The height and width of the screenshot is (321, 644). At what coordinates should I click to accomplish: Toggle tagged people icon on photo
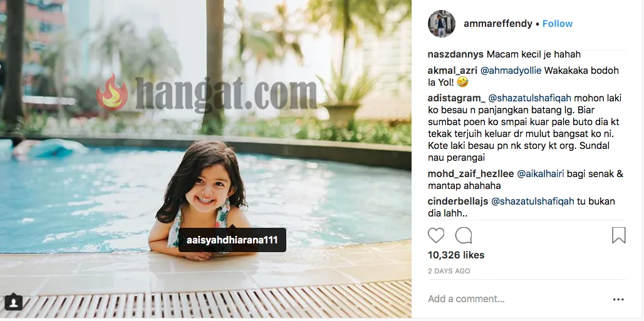click(14, 302)
